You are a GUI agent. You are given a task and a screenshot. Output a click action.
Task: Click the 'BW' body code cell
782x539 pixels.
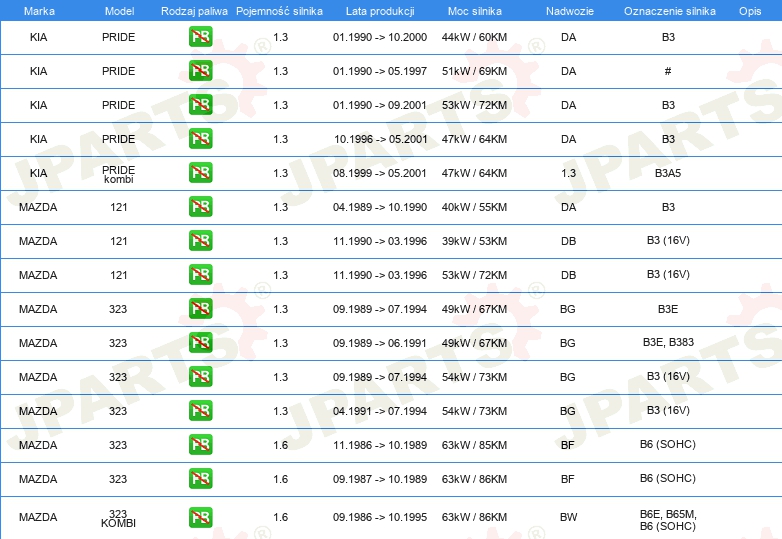pos(569,517)
